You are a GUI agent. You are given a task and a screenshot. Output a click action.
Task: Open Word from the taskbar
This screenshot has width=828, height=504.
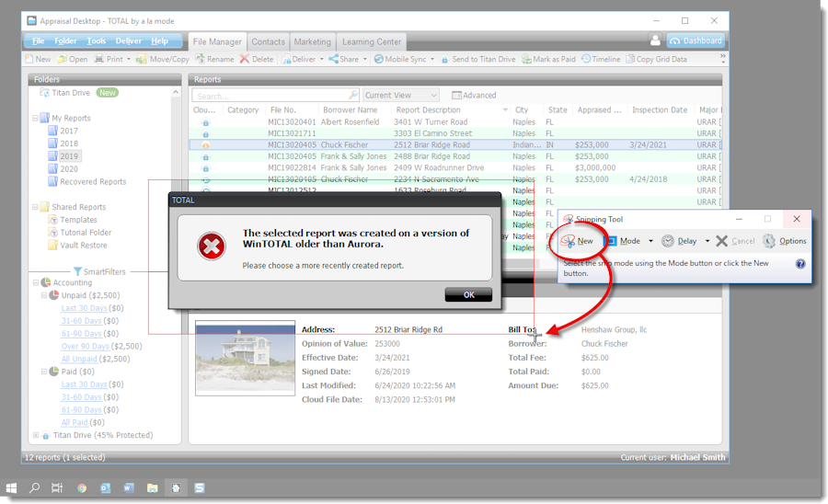click(x=128, y=488)
